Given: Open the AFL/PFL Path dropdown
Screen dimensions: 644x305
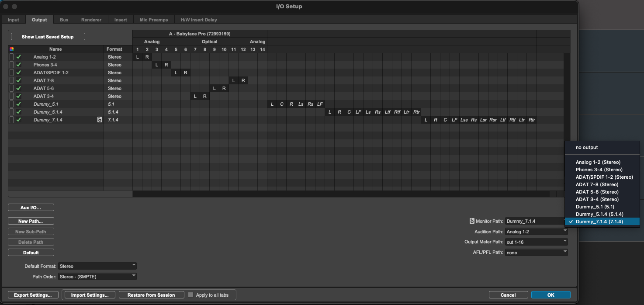Looking at the screenshot, I should click(536, 253).
